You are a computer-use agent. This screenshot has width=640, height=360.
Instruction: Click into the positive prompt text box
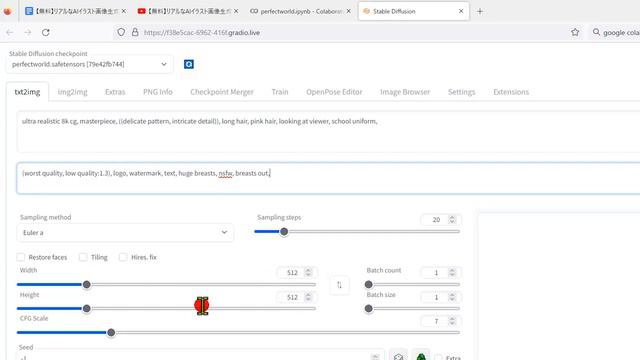pos(328,132)
